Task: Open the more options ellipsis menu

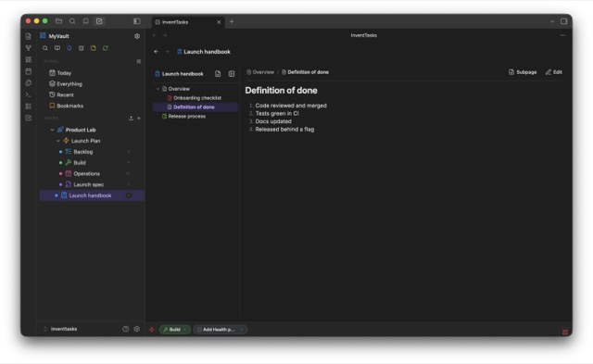Action: (x=562, y=35)
